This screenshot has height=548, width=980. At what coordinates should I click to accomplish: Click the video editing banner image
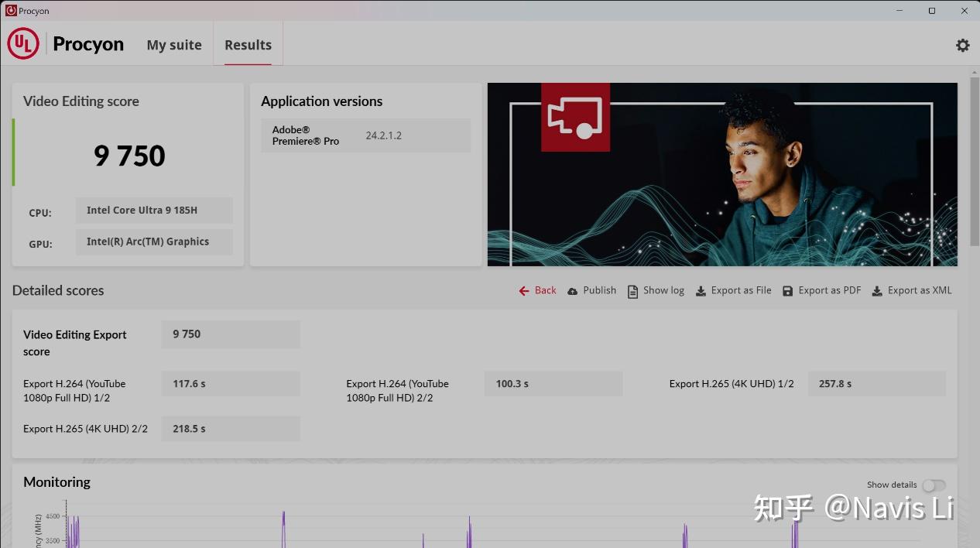point(722,174)
